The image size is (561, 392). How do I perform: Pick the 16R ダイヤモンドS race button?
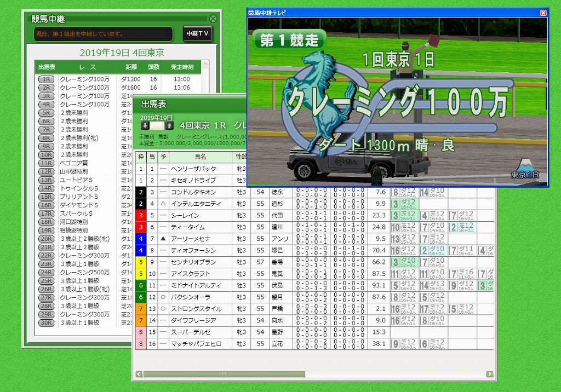coord(47,205)
